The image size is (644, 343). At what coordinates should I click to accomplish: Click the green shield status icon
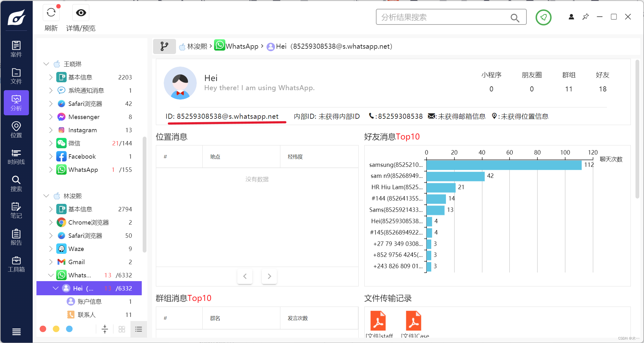tap(543, 17)
